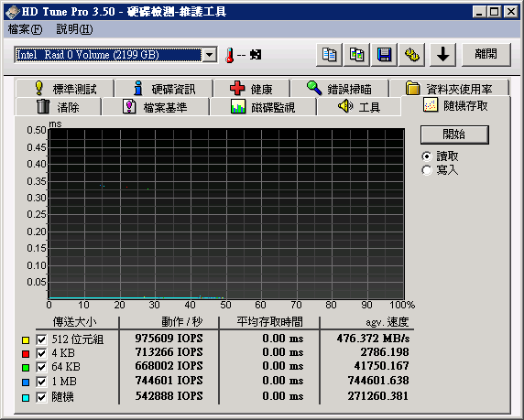This screenshot has width=524, height=420.
Task: Uncheck the 1 MB transfer size checkbox
Action: click(x=41, y=382)
